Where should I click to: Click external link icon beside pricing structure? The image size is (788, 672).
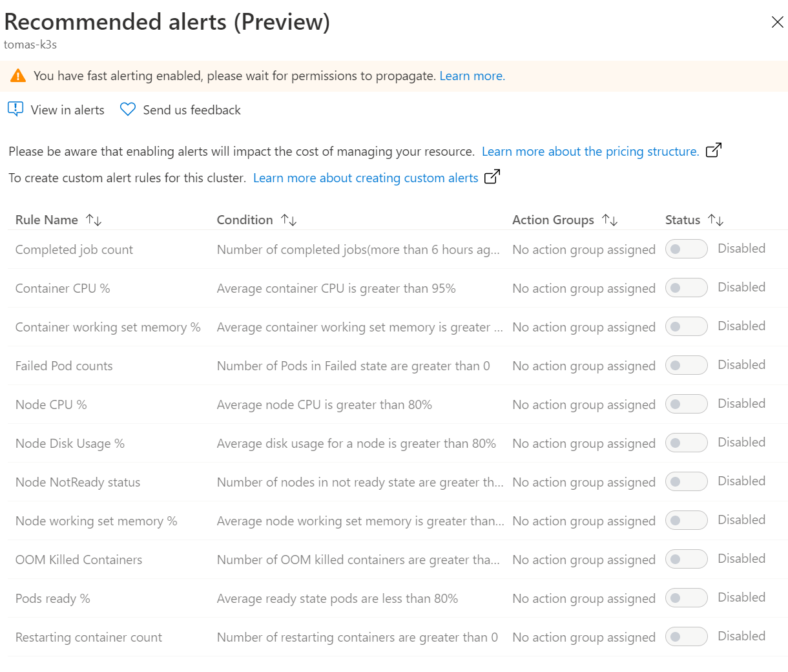(x=713, y=151)
